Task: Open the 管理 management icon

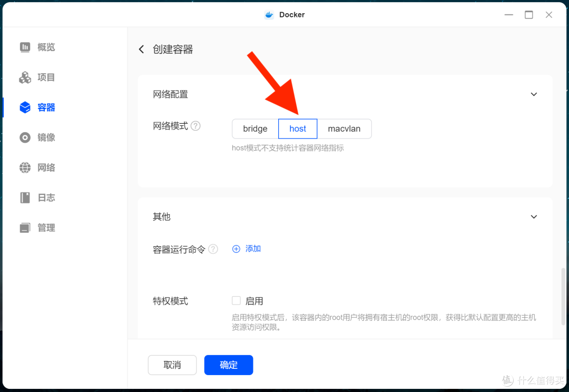Action: (25, 228)
